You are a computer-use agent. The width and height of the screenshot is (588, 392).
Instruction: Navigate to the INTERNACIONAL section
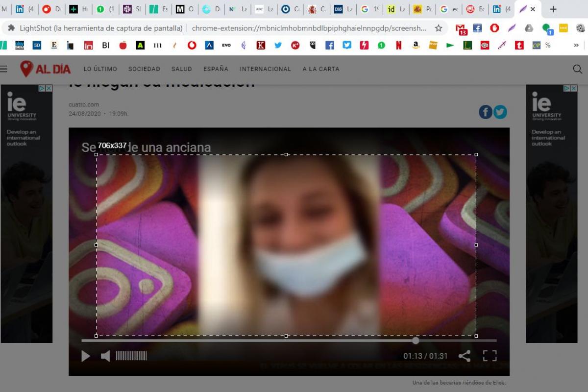pos(265,69)
